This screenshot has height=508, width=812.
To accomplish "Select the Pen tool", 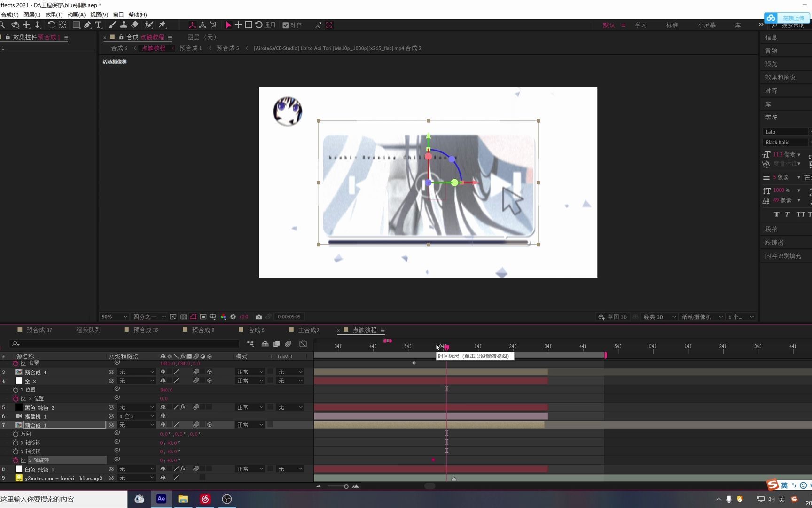I will click(87, 25).
